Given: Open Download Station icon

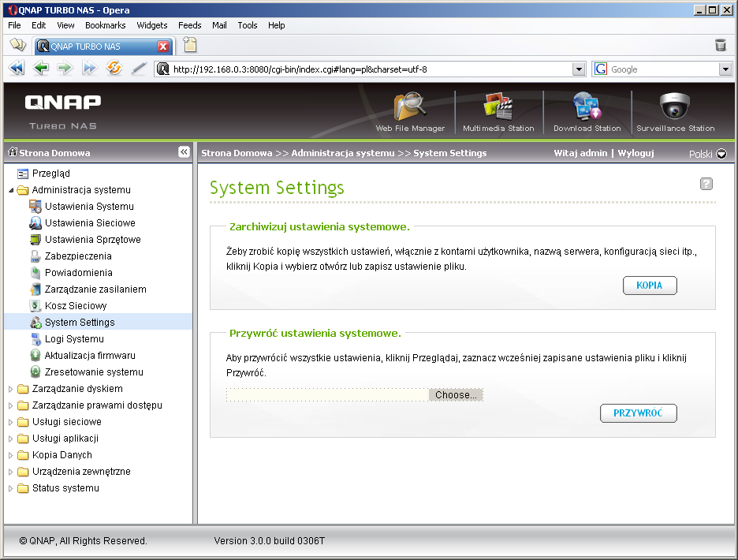Looking at the screenshot, I should [x=587, y=106].
